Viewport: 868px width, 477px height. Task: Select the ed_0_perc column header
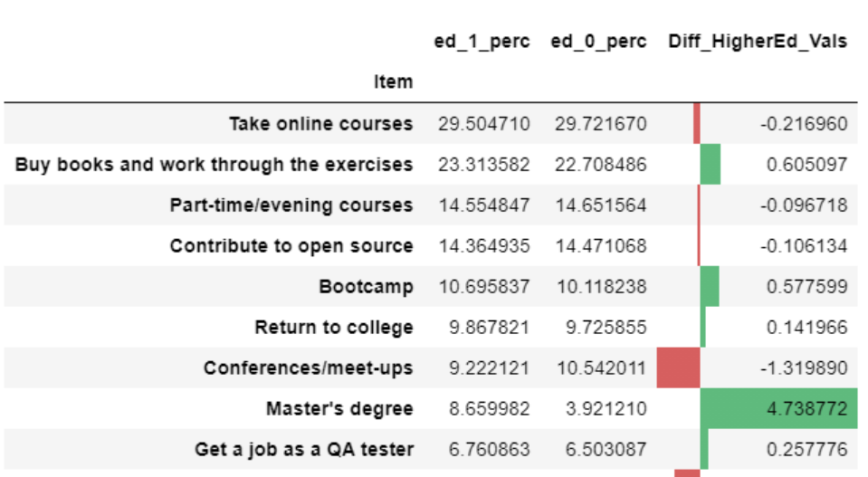click(598, 42)
